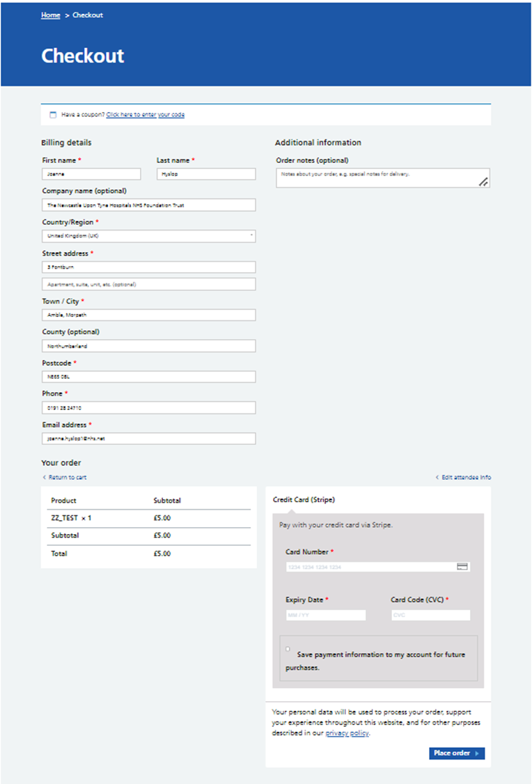Click the Home breadcrumb link
Image resolution: width=532 pixels, height=784 pixels.
click(50, 15)
